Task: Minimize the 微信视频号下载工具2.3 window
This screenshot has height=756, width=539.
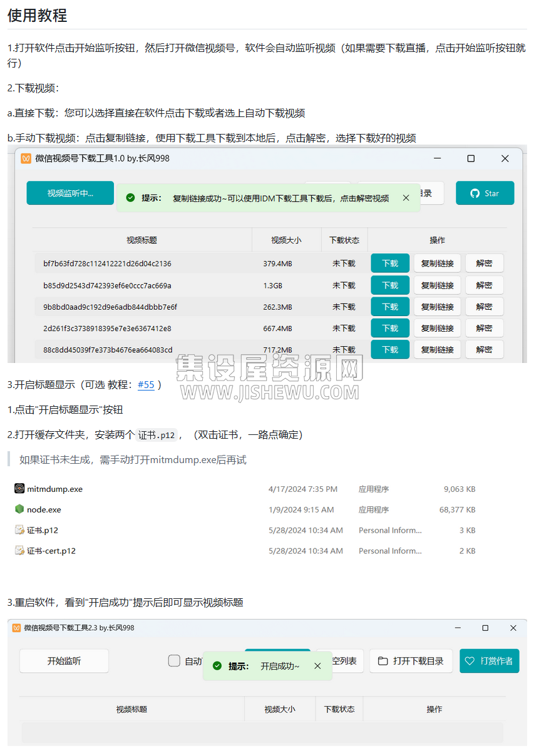Action: tap(456, 628)
